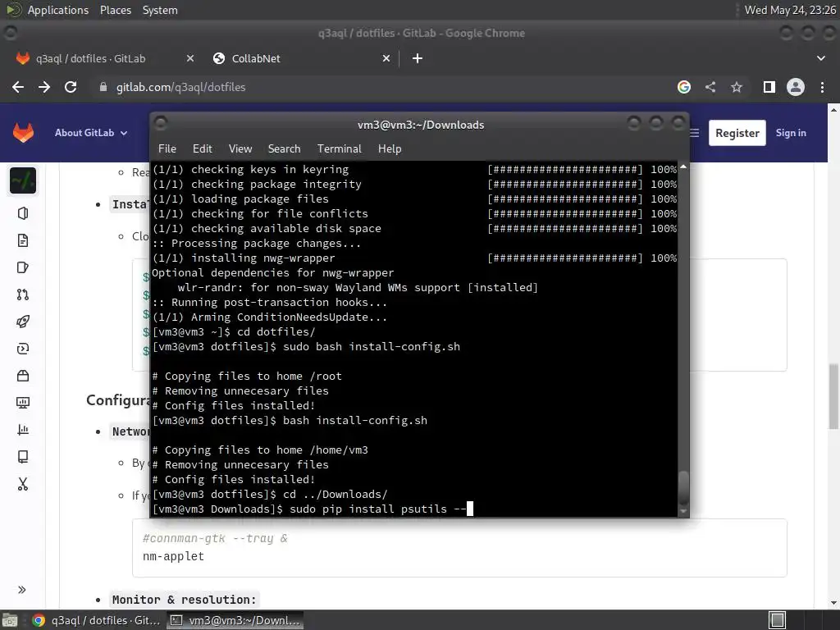Open terminal File menu
The height and width of the screenshot is (630, 840).
point(167,149)
